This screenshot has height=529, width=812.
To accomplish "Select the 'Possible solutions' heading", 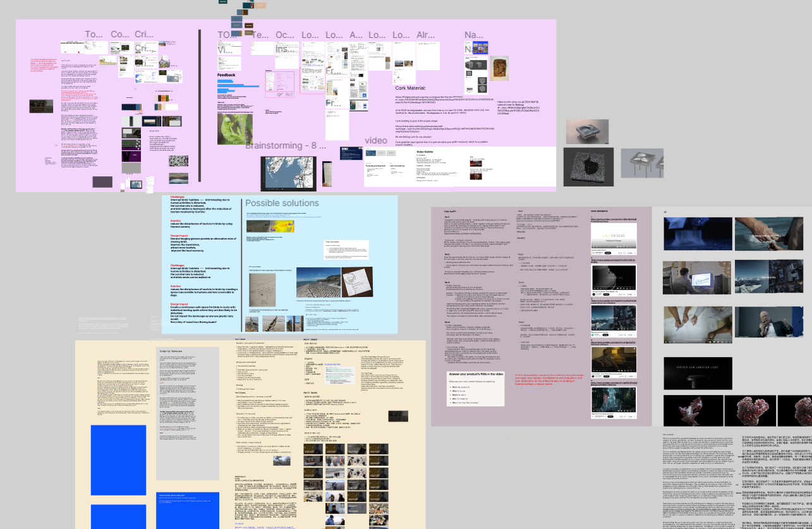I will (282, 203).
